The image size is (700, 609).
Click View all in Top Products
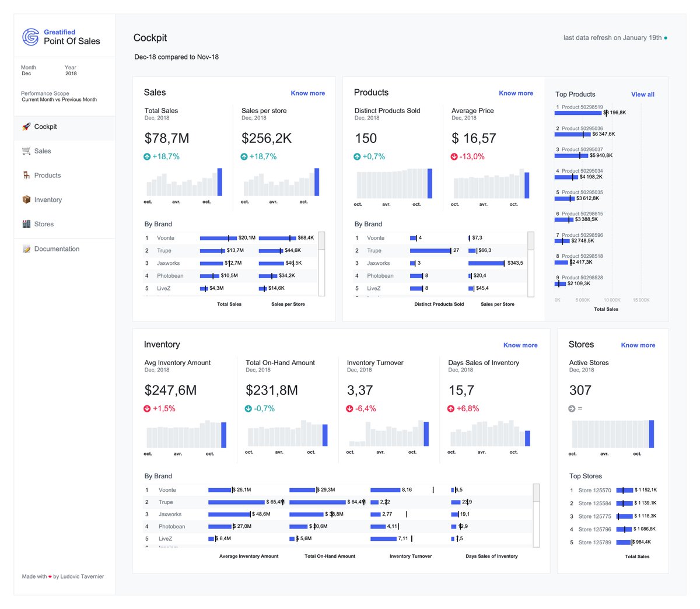(x=643, y=94)
